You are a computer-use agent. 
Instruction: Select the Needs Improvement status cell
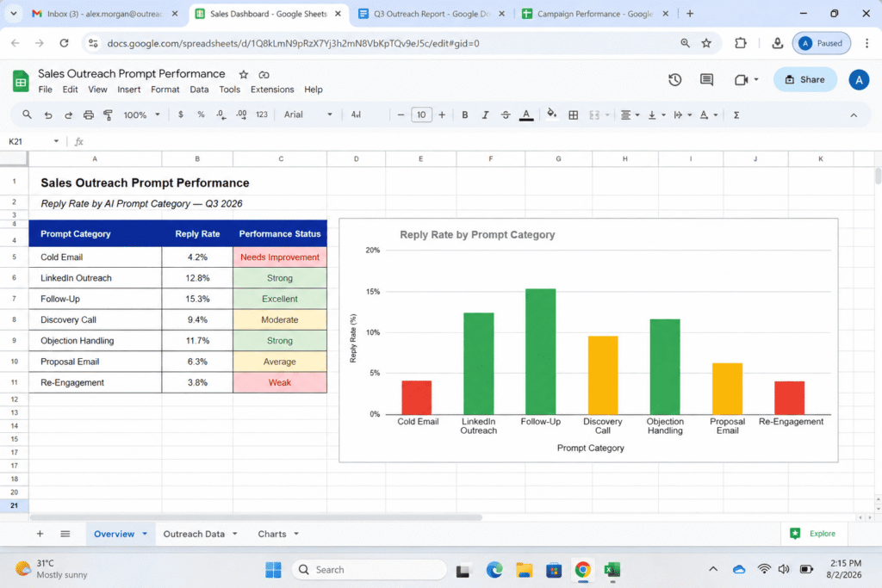(x=280, y=257)
